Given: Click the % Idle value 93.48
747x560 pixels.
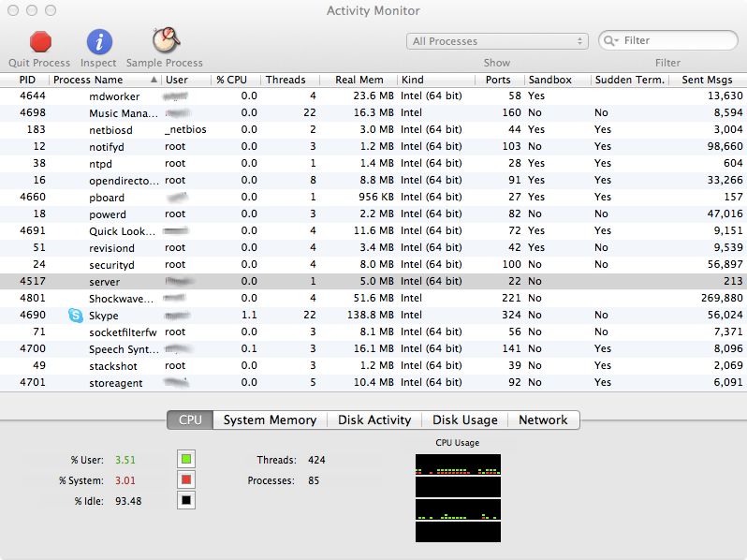Looking at the screenshot, I should [128, 501].
